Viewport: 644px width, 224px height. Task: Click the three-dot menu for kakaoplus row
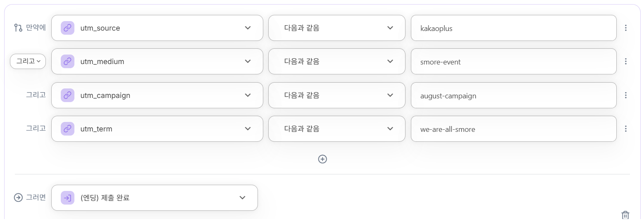(625, 28)
